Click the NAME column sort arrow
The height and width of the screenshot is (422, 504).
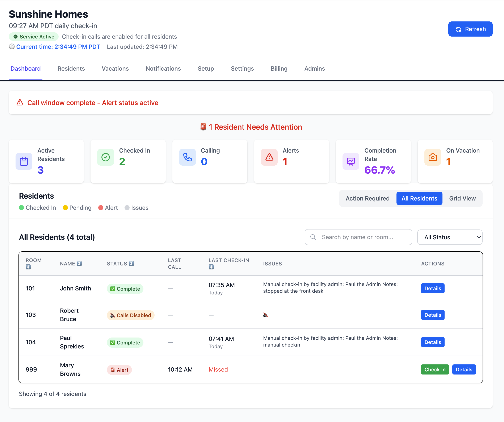coord(79,264)
